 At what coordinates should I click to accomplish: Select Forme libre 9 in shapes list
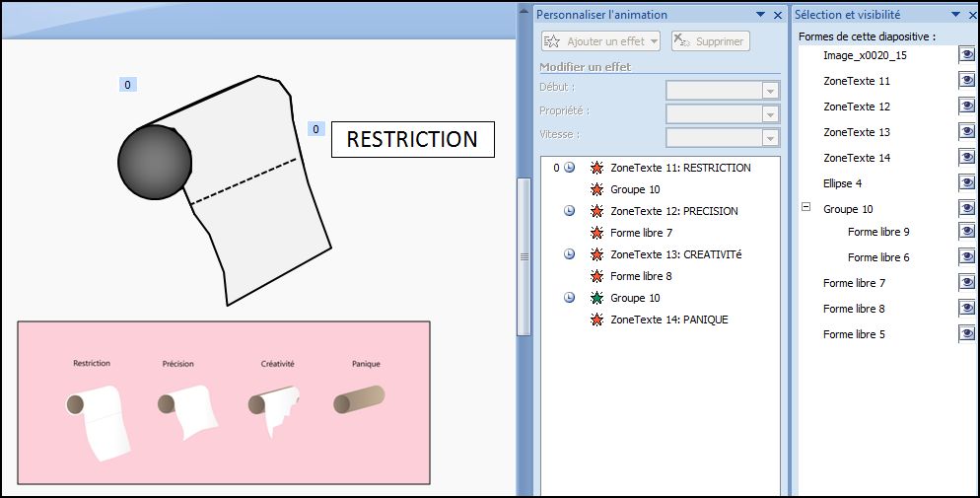tap(878, 232)
